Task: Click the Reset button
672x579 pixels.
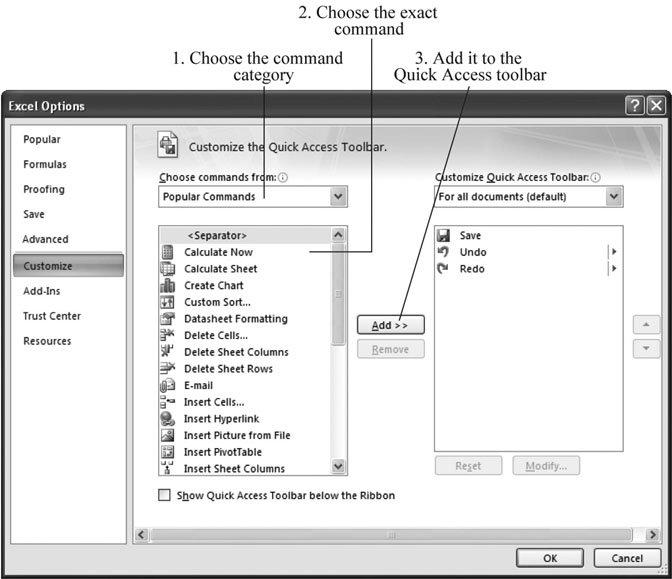Action: click(468, 466)
